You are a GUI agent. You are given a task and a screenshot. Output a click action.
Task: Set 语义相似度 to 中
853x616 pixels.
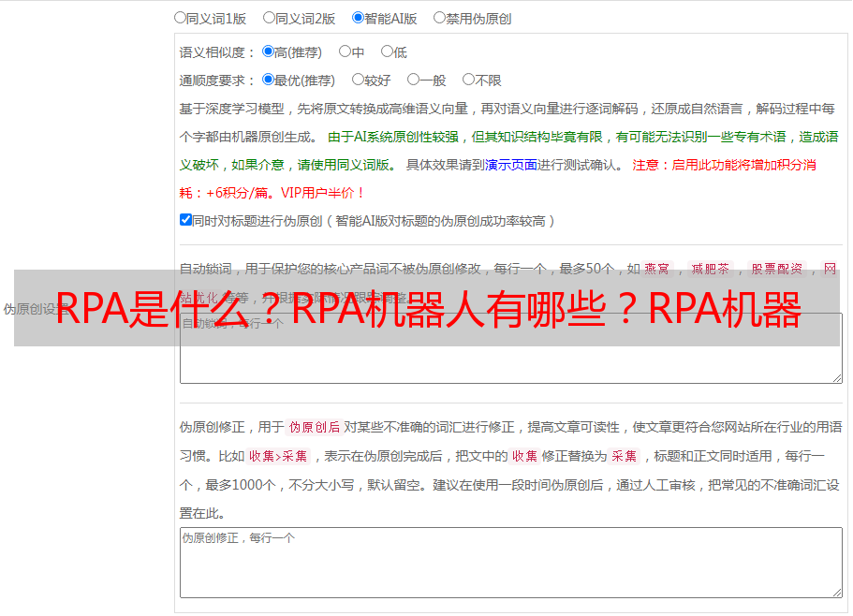click(345, 51)
